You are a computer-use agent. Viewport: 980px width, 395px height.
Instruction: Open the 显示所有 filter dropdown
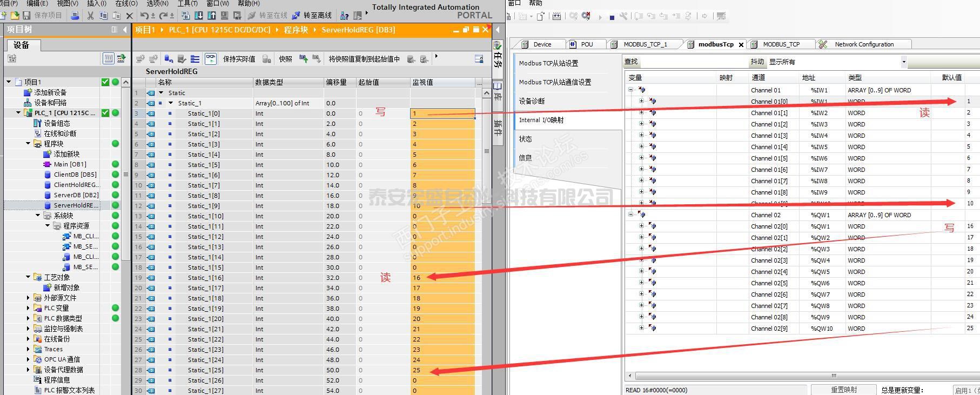tap(903, 62)
